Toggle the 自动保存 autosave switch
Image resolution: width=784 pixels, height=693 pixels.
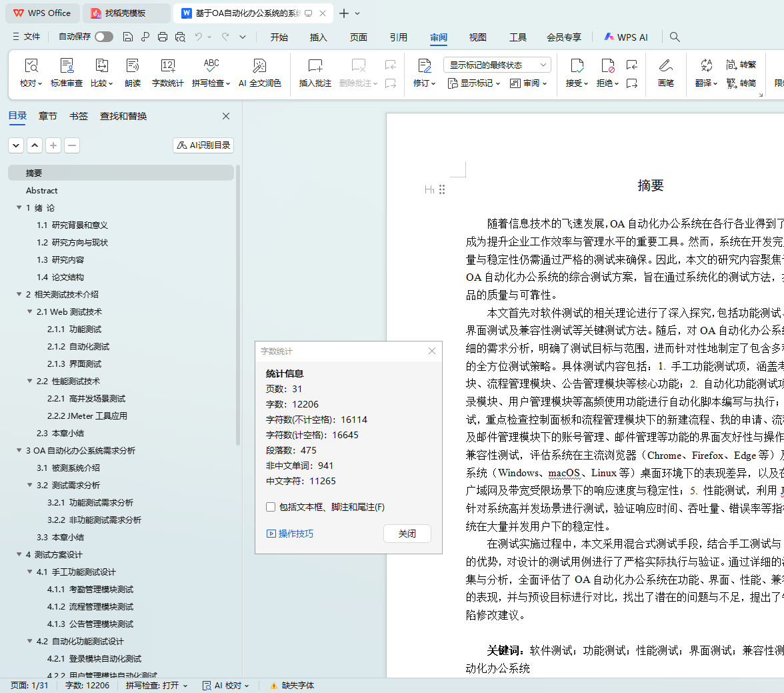103,37
